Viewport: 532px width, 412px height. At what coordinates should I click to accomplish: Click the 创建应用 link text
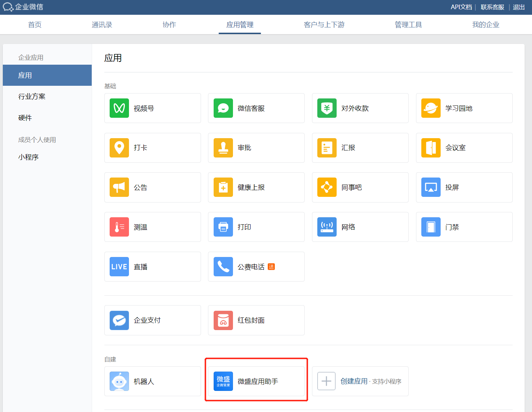pyautogui.click(x=354, y=381)
